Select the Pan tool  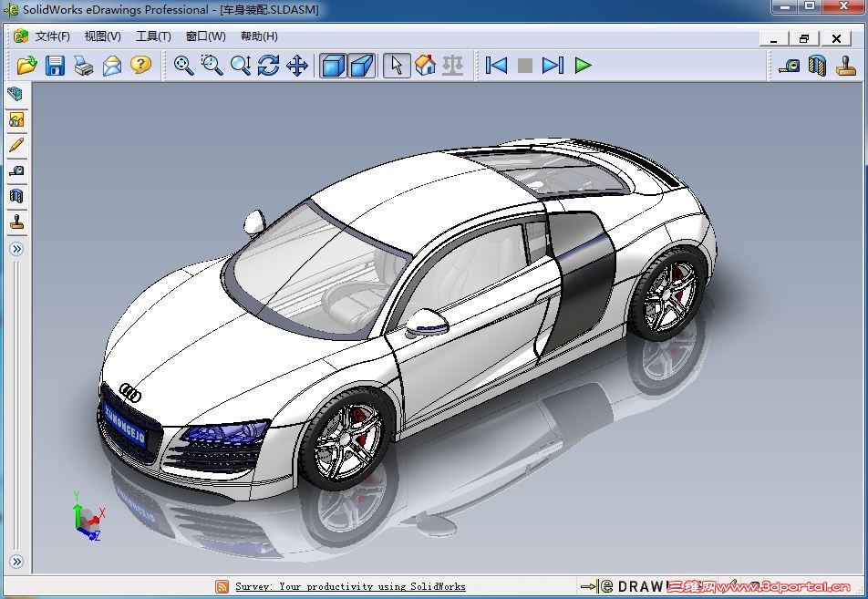297,66
